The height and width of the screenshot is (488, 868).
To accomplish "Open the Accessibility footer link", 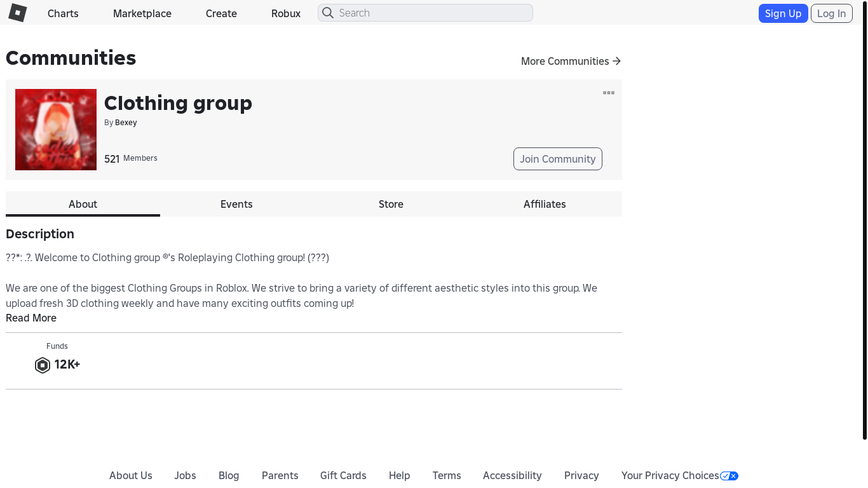I will (x=512, y=475).
